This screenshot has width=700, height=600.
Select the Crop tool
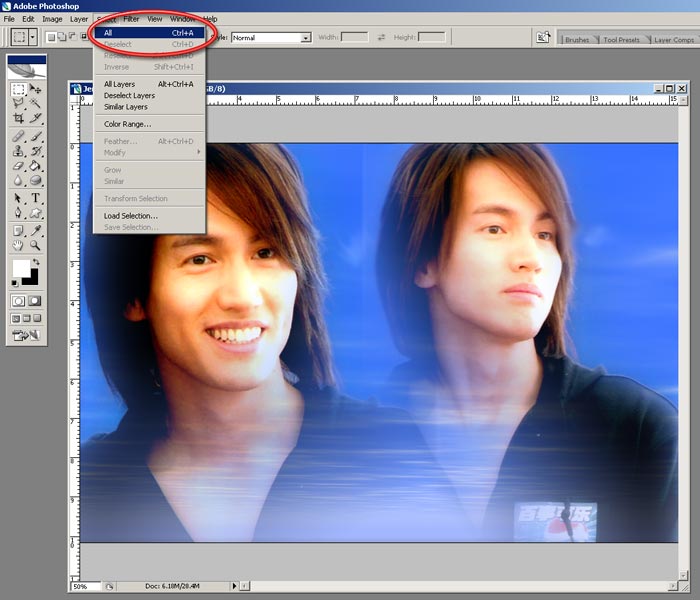click(18, 118)
